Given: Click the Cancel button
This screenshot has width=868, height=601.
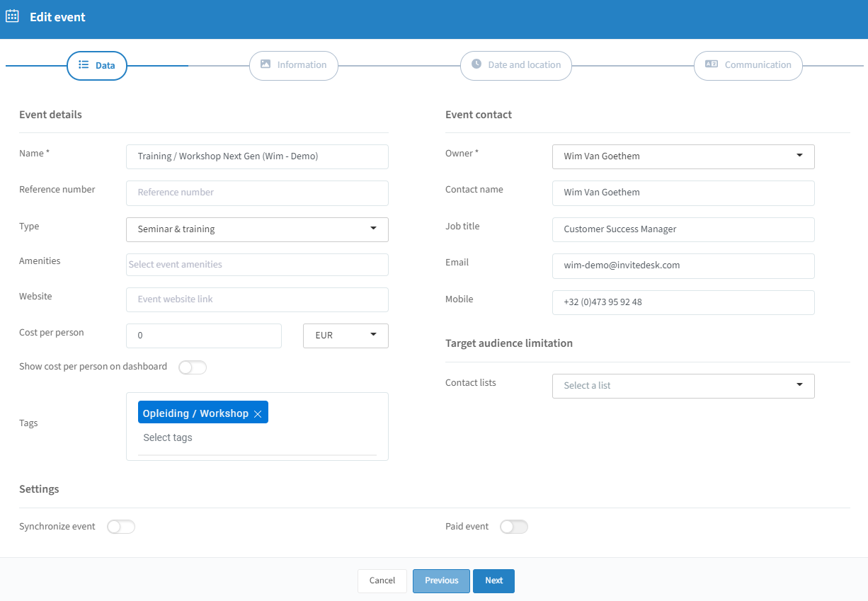Looking at the screenshot, I should [x=382, y=580].
